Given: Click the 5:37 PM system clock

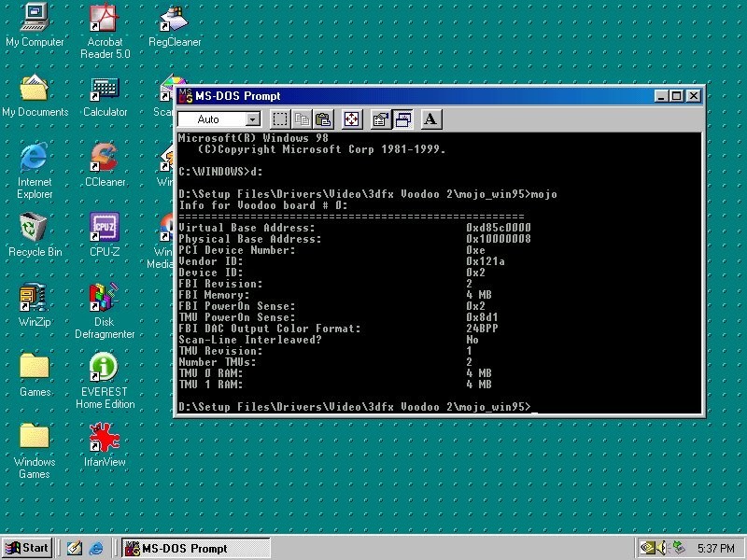Looking at the screenshot, I should click(714, 548).
